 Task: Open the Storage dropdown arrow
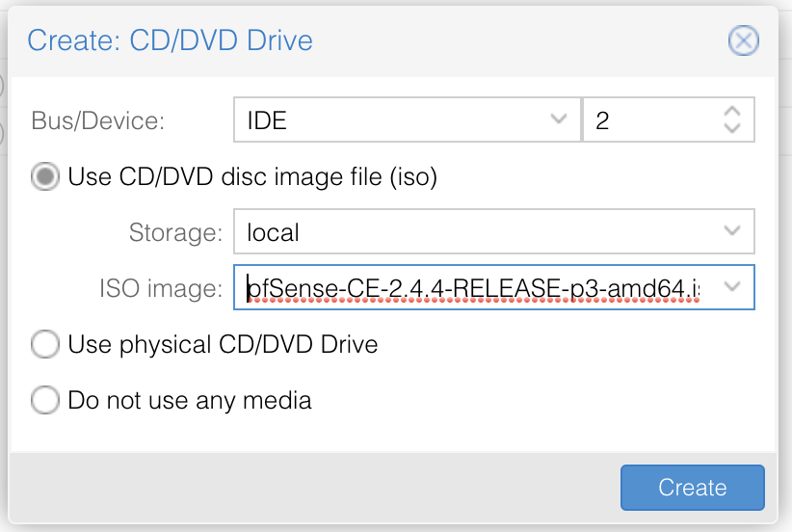tap(732, 232)
